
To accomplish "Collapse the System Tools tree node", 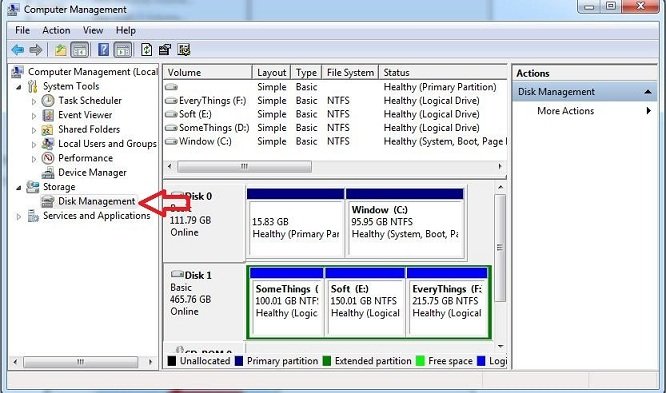I will [x=19, y=87].
